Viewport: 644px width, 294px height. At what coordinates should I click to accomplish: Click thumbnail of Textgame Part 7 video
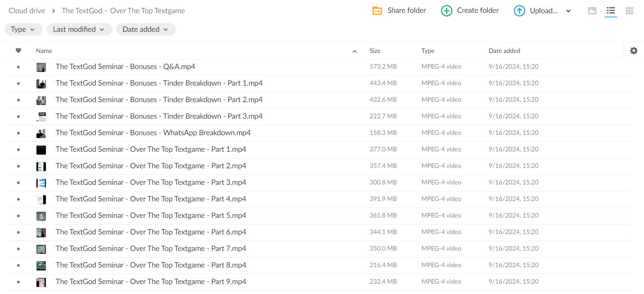[x=41, y=249]
